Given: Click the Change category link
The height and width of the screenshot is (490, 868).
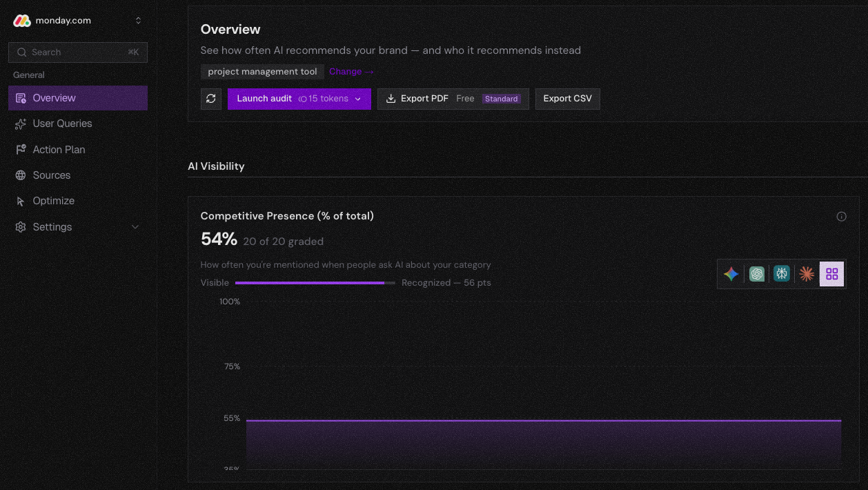Looking at the screenshot, I should point(351,72).
